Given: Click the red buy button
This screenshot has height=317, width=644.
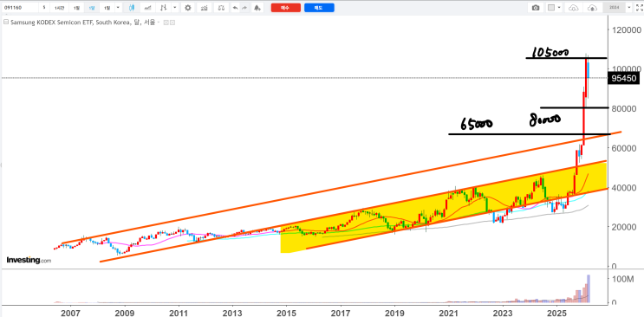Looking at the screenshot, I should [286, 8].
